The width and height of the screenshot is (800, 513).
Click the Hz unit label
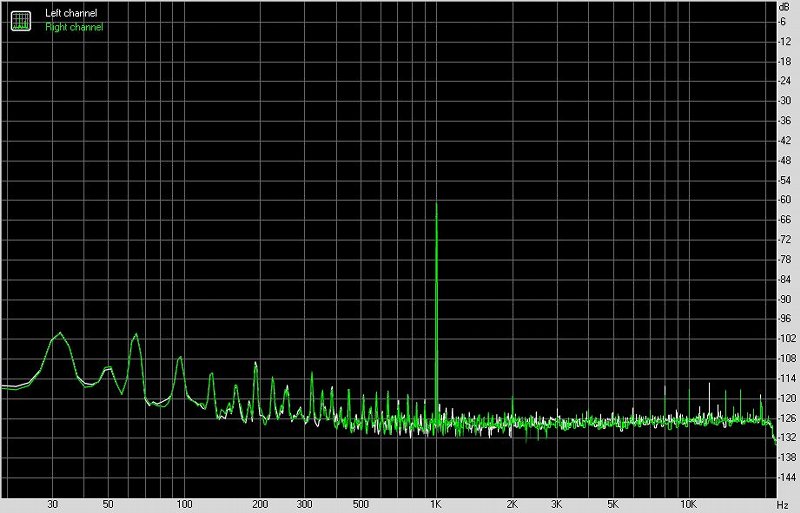point(782,505)
